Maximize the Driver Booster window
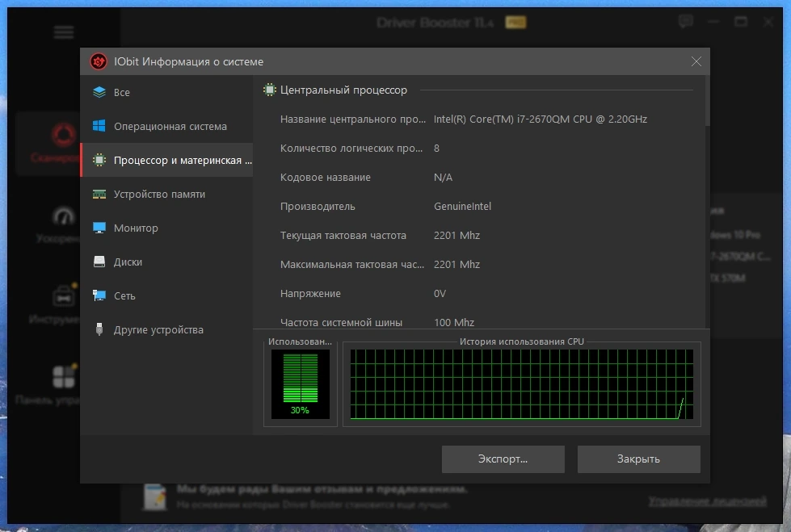Image resolution: width=791 pixels, height=532 pixels. [x=741, y=22]
